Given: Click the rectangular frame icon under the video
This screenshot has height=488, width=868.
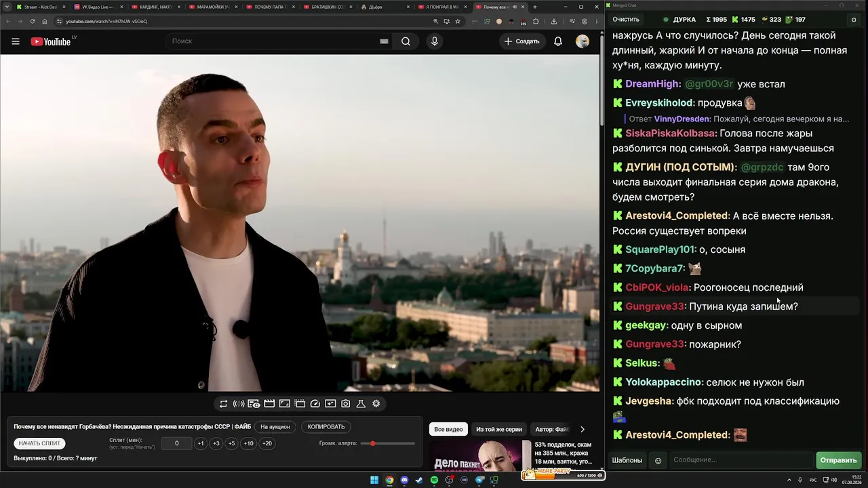Looking at the screenshot, I should tap(284, 404).
